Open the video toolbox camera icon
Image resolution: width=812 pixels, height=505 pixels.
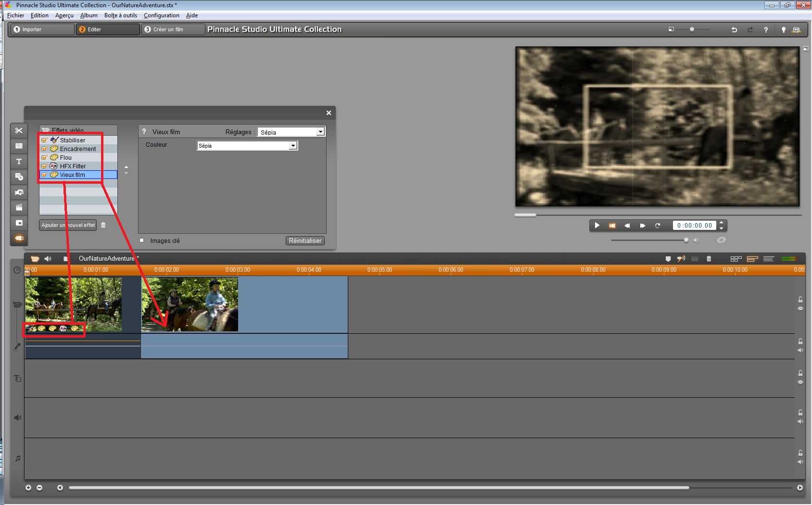(x=35, y=259)
